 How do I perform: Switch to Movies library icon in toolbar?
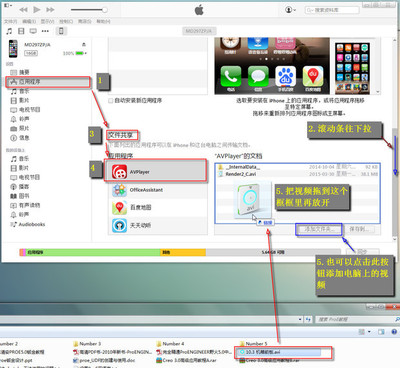pyautogui.click(x=21, y=31)
